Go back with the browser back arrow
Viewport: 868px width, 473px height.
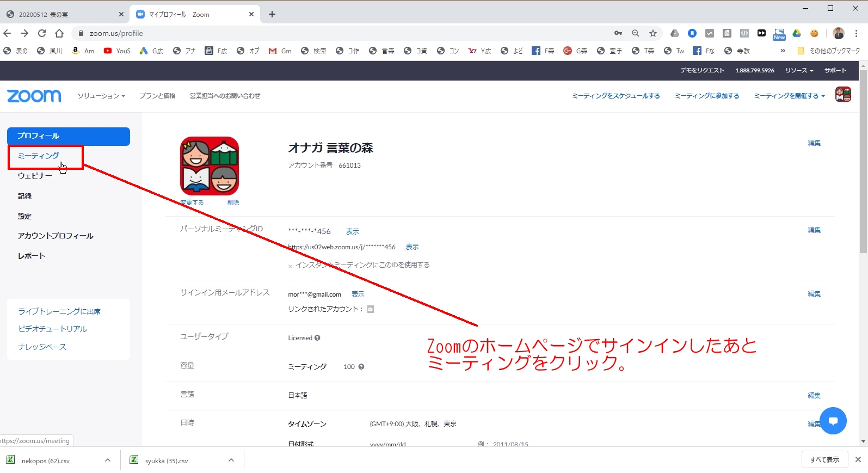pyautogui.click(x=8, y=33)
